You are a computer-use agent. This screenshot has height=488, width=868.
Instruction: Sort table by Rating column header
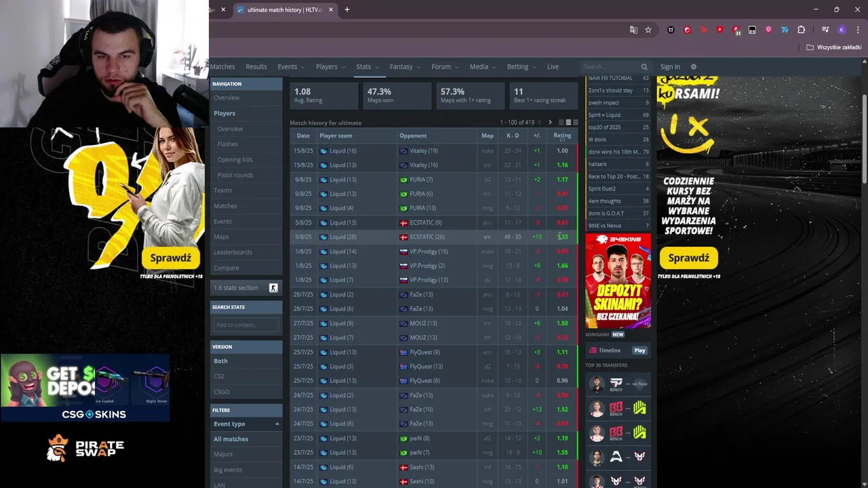coord(562,136)
